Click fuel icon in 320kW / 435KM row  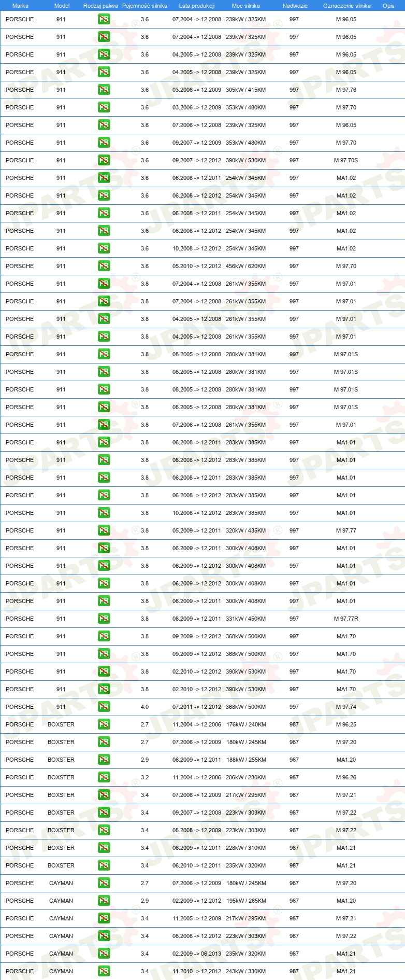104,530
